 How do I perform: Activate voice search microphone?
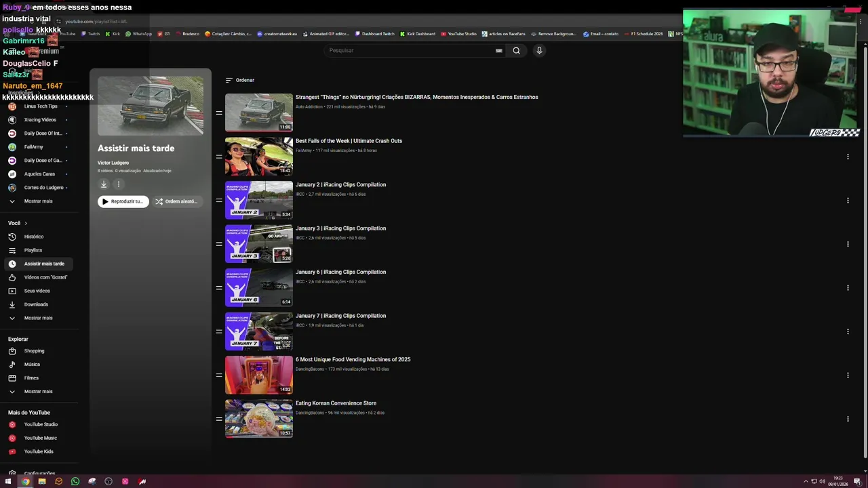coord(539,50)
